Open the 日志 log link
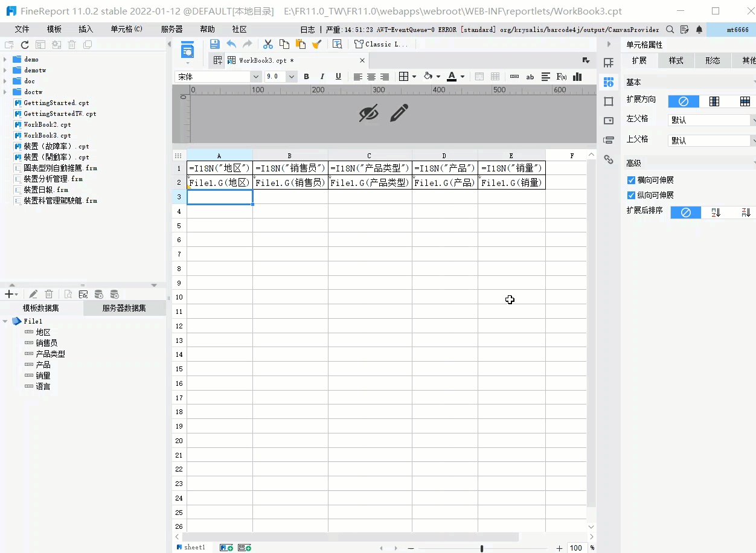Viewport: 756px width, 553px height. tap(307, 29)
